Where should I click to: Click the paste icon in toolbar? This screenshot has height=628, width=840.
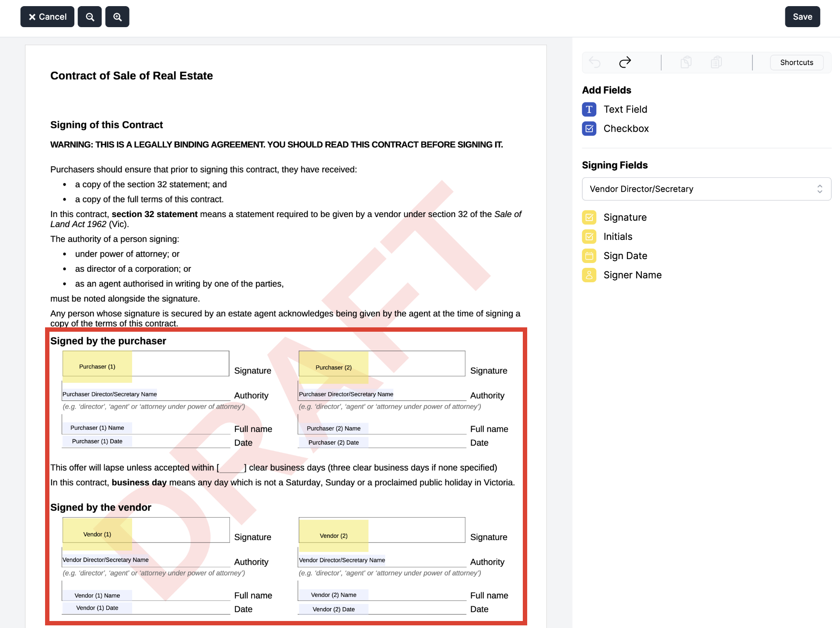click(716, 62)
